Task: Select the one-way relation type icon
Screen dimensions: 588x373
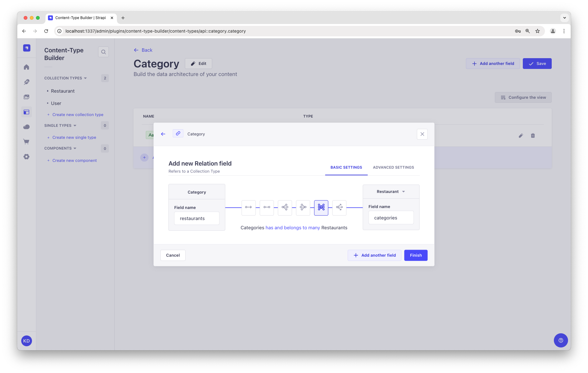Action: point(248,208)
